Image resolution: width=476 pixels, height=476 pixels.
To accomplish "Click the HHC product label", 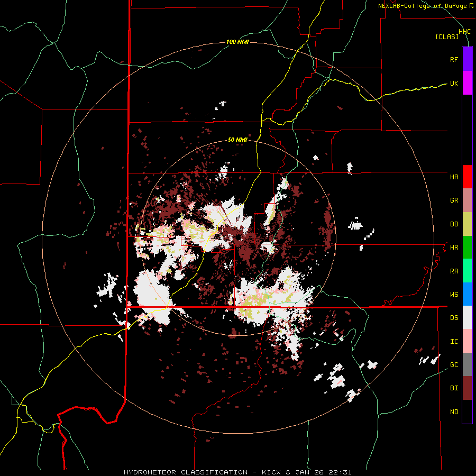I will (x=464, y=32).
